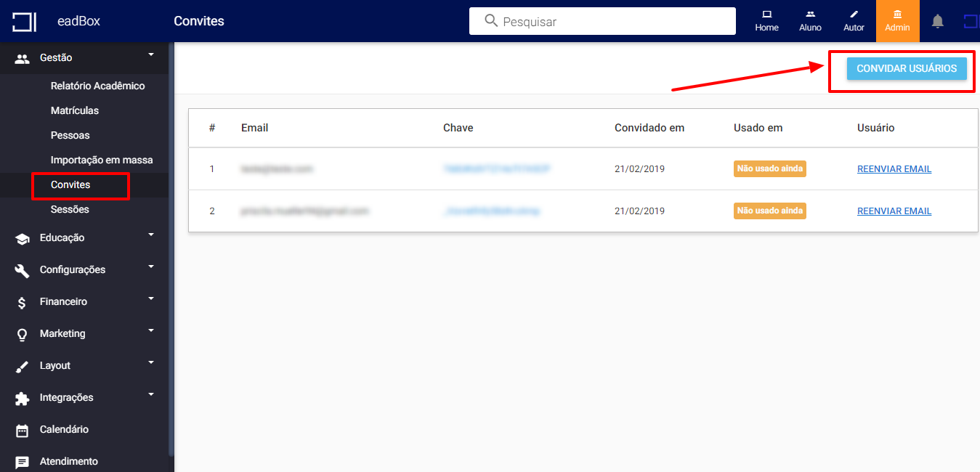980x472 pixels.
Task: Click the Atendimento chat icon
Action: pos(23,462)
